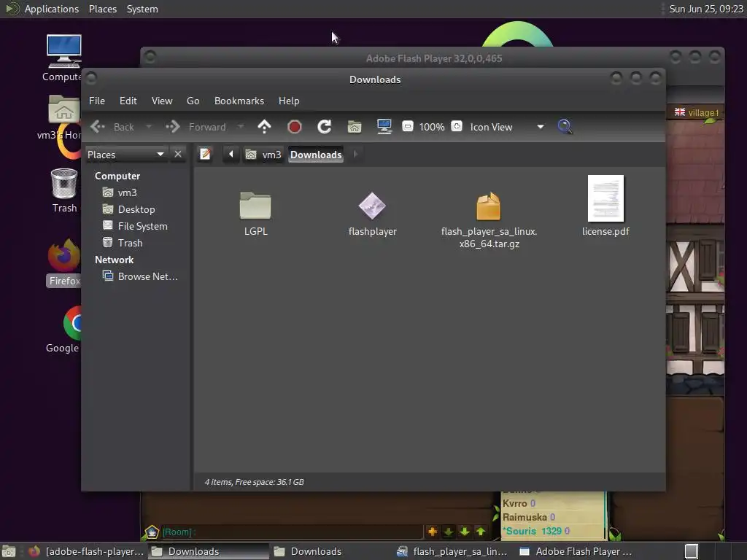Open the Places menu in top panel
The image size is (747, 560).
tap(103, 9)
